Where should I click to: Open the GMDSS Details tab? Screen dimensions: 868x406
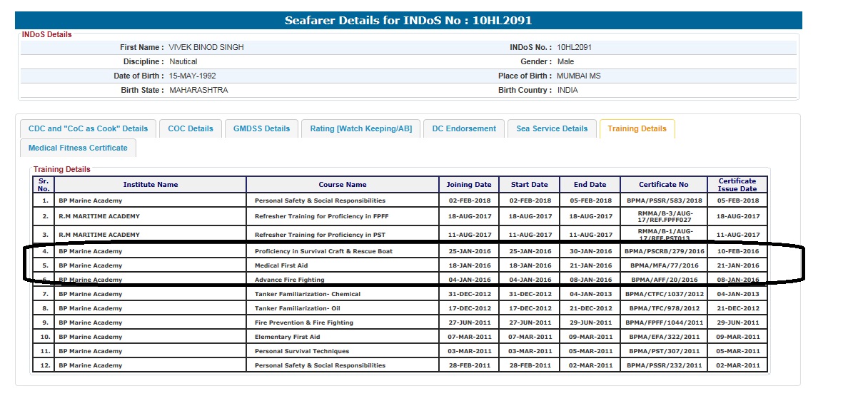point(262,129)
